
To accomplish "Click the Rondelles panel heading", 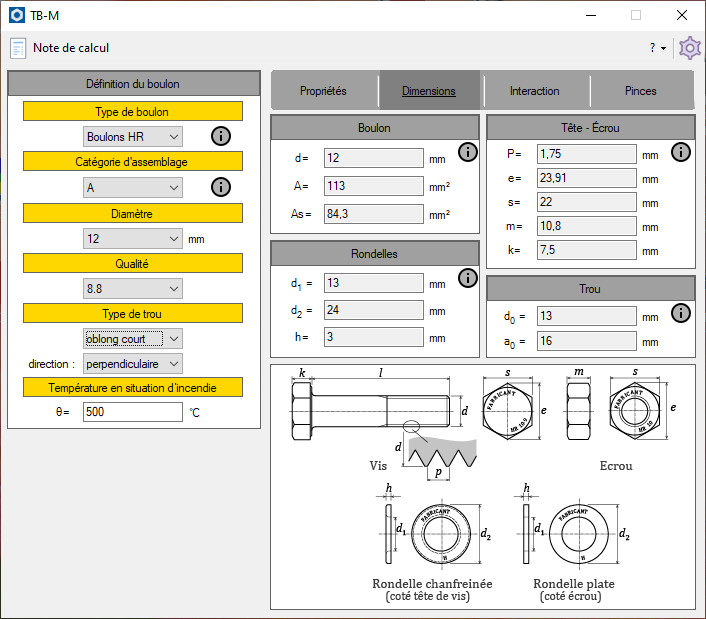I will tap(374, 253).
